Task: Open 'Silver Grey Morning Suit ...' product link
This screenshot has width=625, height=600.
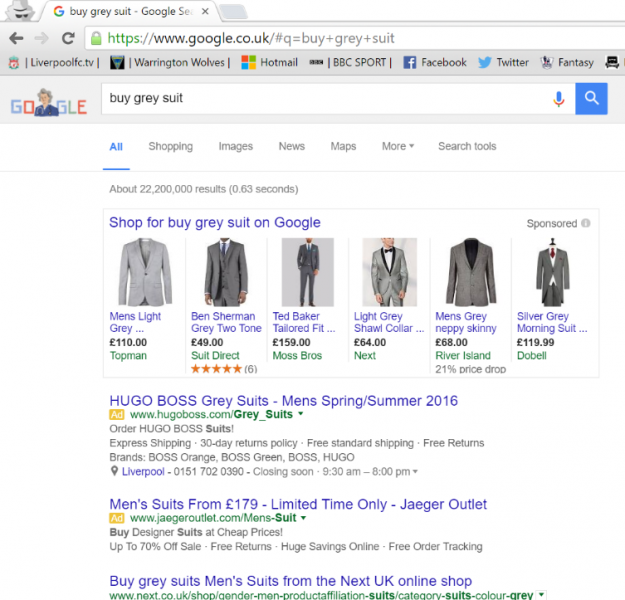Action: point(552,322)
